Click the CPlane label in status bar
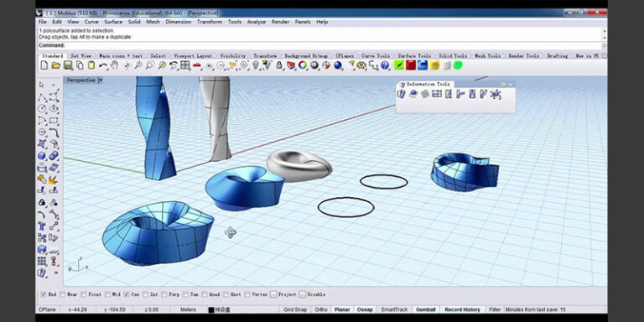The height and width of the screenshot is (322, 644). pyautogui.click(x=47, y=309)
